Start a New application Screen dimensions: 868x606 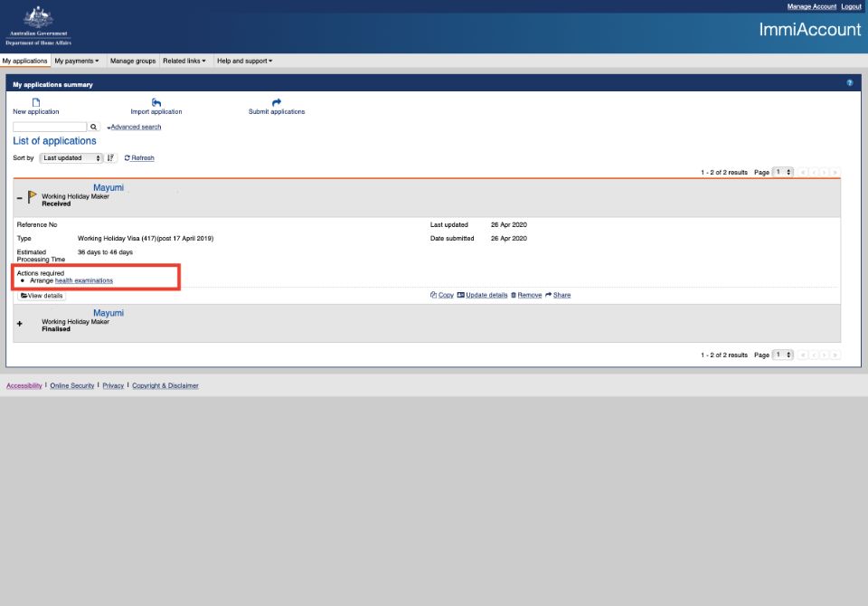point(35,107)
